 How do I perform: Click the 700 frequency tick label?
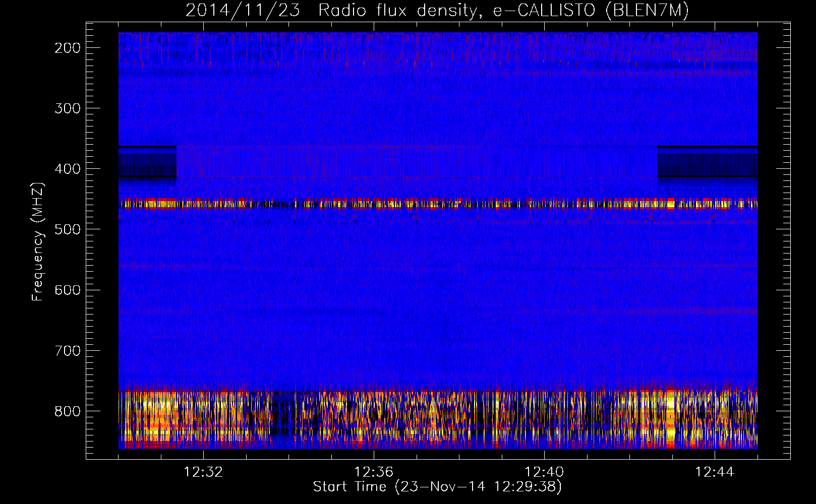[x=68, y=350]
